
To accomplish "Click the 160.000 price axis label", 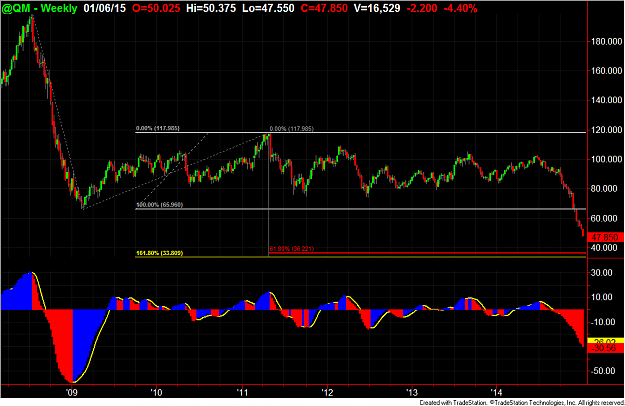I will click(606, 71).
